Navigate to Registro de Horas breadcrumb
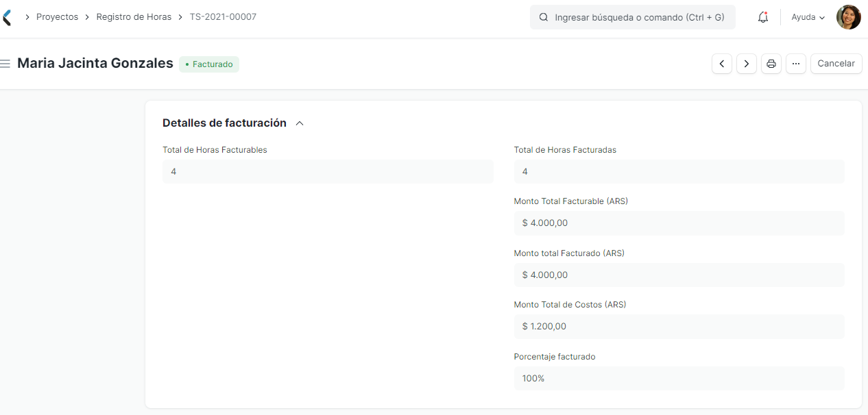This screenshot has width=868, height=415. (134, 17)
